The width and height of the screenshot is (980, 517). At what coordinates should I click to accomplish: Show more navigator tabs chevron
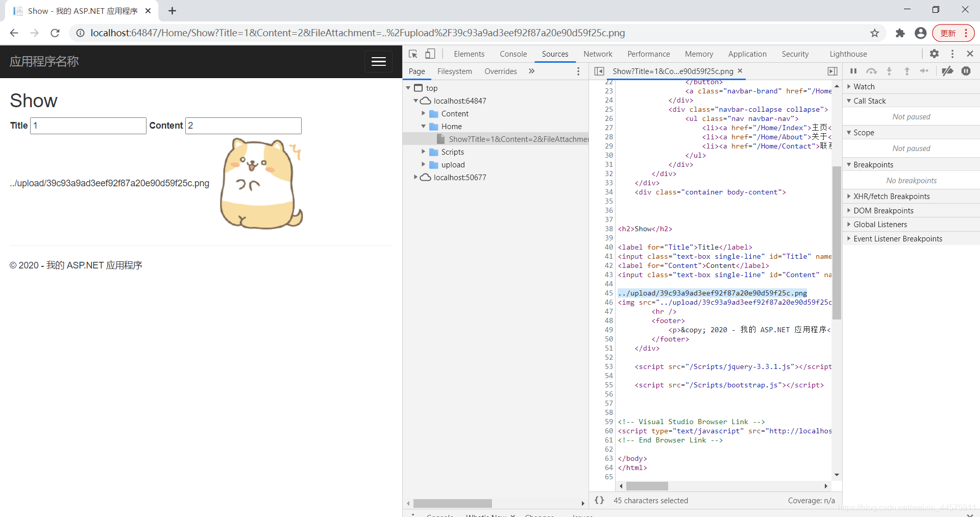531,71
